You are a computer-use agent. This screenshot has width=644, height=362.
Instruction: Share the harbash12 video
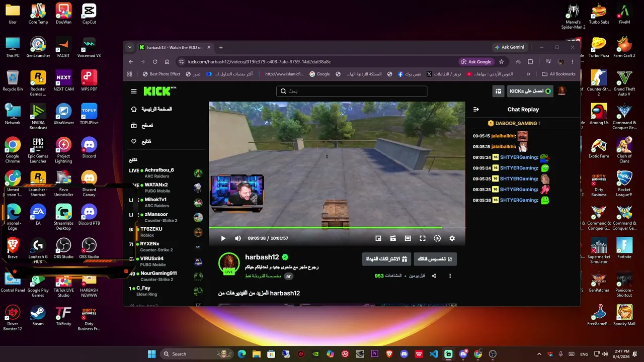[x=434, y=276]
